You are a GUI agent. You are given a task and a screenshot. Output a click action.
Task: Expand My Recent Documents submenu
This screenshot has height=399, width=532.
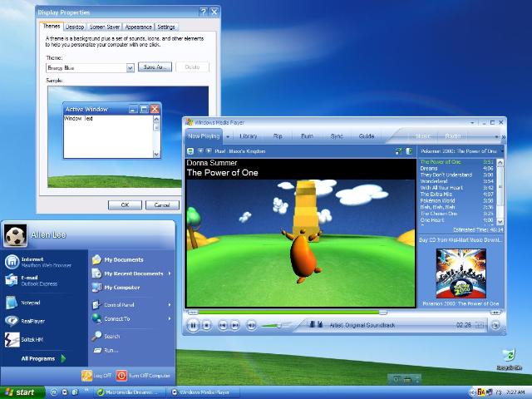(131, 273)
